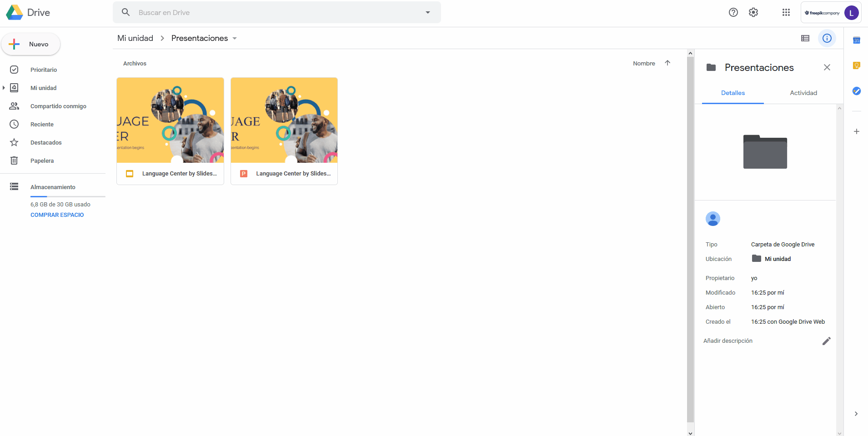Click the Compartido conmigo people icon
Screen dimensions: 868x436
14,106
